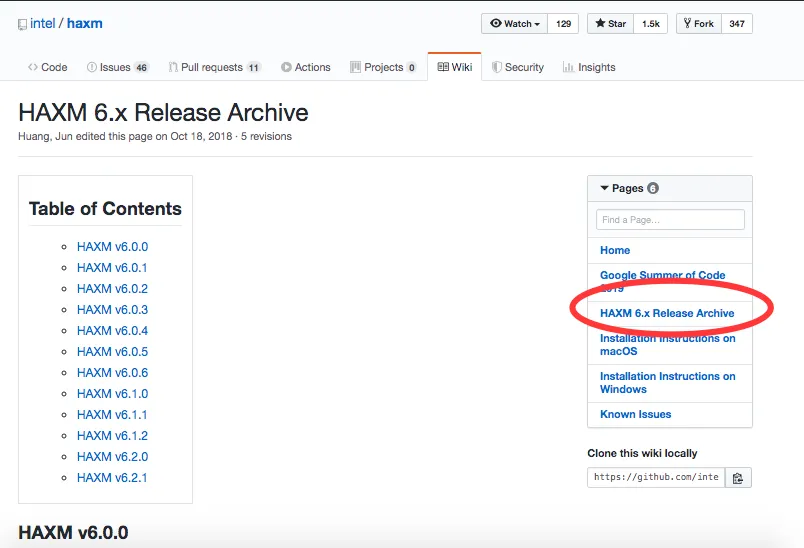Jump to HAXM v6.2.0 in contents
804x548 pixels.
(x=112, y=457)
